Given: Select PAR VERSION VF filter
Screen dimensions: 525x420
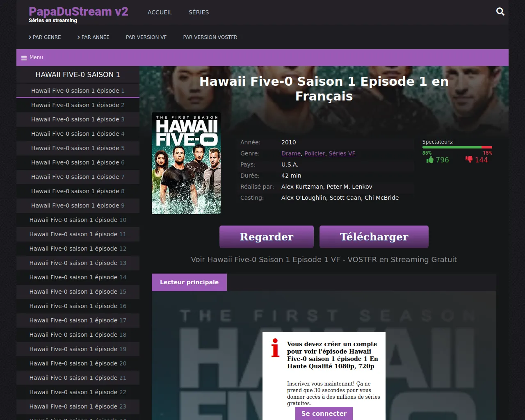Looking at the screenshot, I should point(146,37).
